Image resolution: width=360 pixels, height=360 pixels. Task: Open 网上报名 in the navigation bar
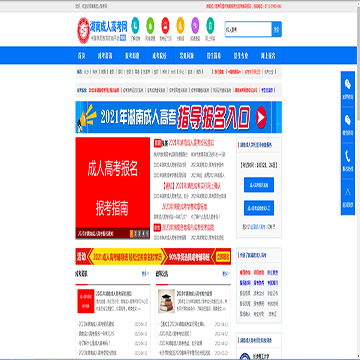pyautogui.click(x=268, y=56)
